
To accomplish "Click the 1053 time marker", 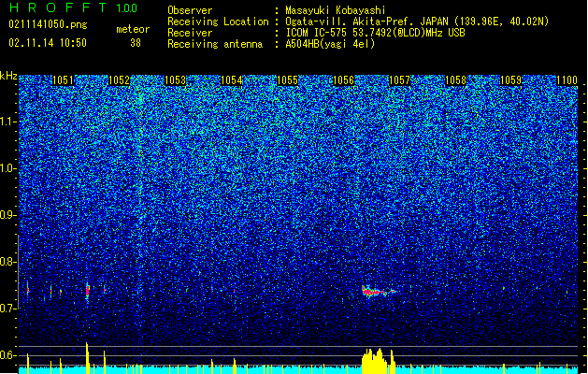I will click(175, 80).
